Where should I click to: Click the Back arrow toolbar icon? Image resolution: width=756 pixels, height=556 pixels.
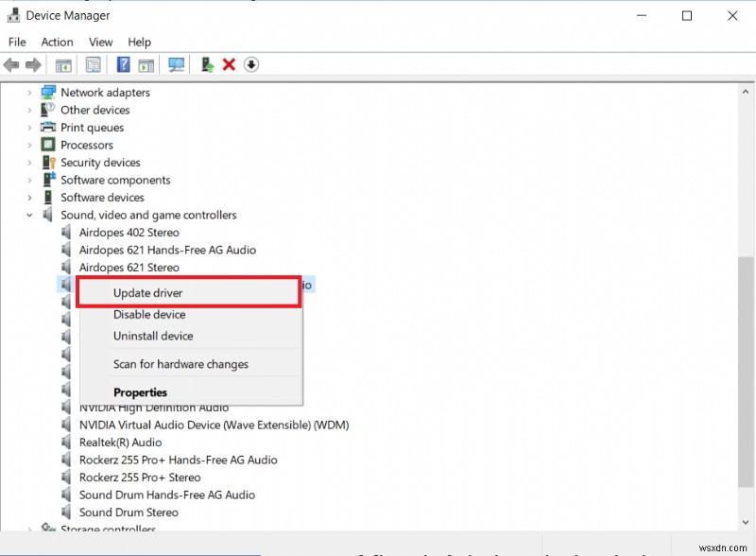tap(11, 64)
